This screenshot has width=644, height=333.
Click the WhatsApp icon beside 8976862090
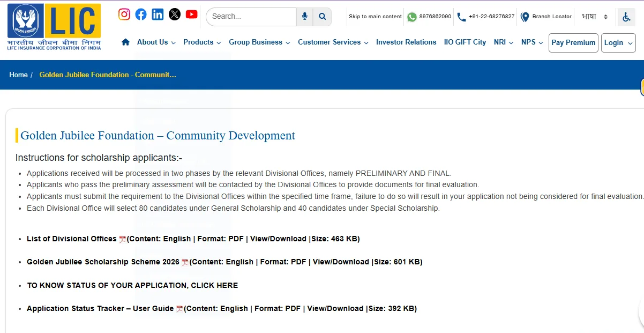tap(411, 17)
